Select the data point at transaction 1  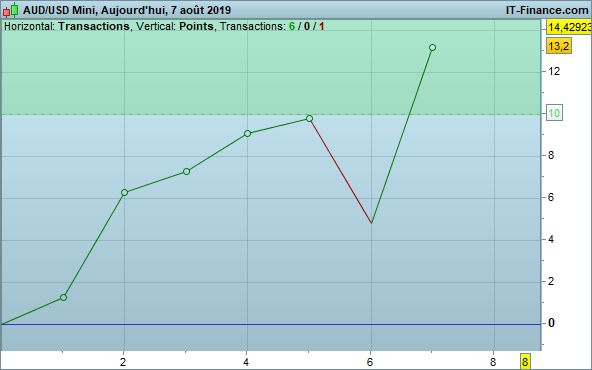[x=63, y=298]
